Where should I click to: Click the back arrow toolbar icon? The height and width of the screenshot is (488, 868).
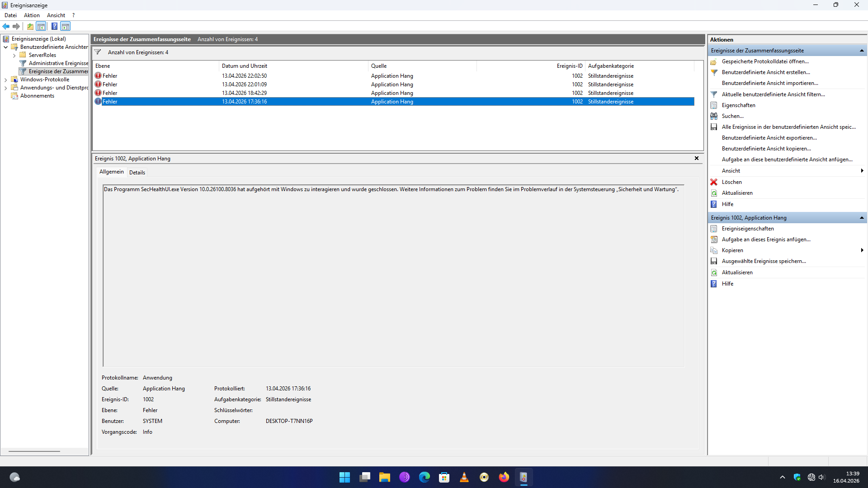(6, 26)
